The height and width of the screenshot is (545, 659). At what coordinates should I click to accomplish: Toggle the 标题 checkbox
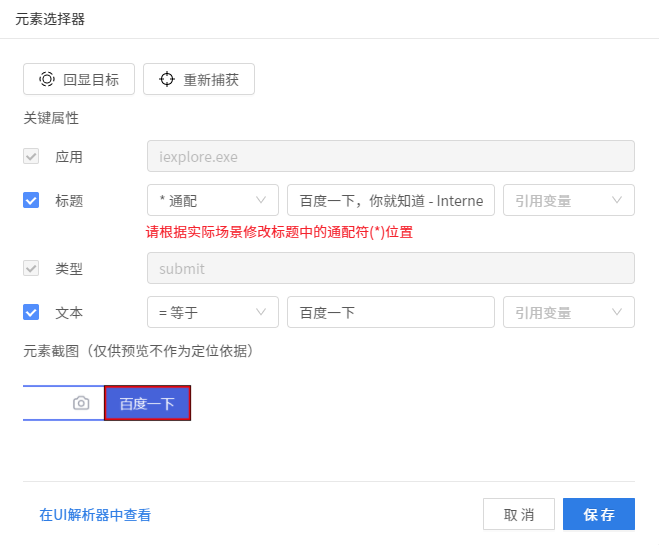31,200
